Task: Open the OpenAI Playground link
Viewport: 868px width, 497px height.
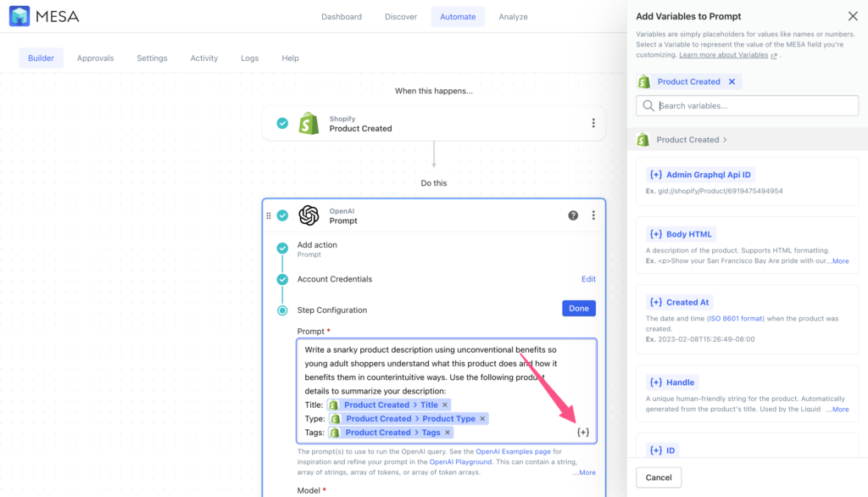Action: [460, 461]
